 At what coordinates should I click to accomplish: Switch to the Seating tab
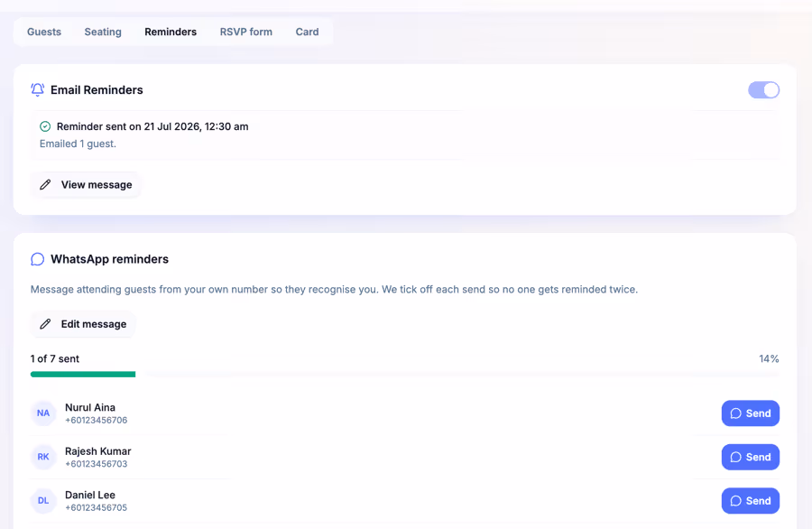[103, 32]
